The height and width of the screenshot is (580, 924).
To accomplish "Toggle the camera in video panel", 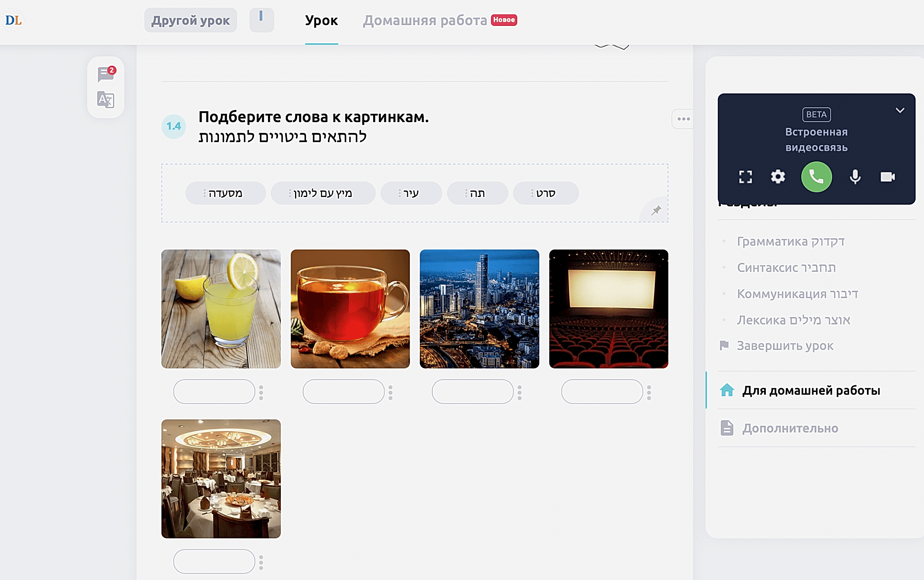I will 887,177.
